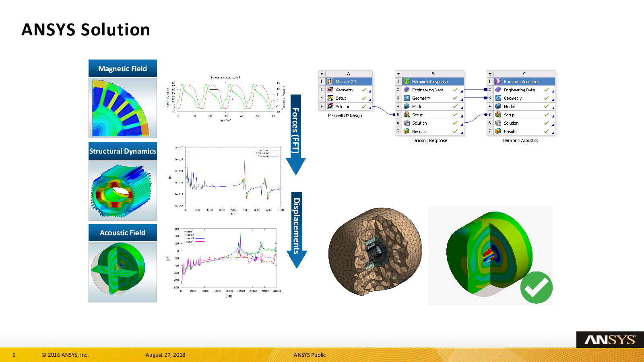Click the Magnetic Field header label
Image resolution: width=644 pixels, height=362 pixels.
(123, 69)
